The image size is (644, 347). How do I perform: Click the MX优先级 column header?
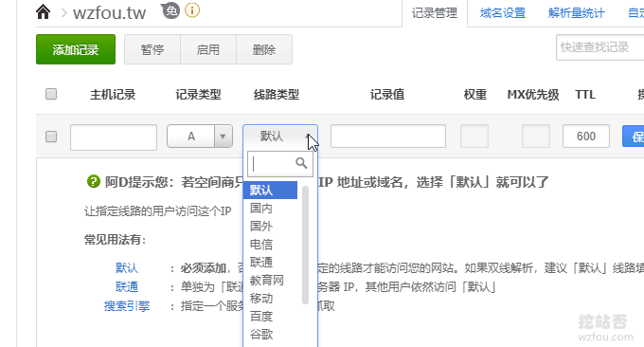click(x=533, y=95)
